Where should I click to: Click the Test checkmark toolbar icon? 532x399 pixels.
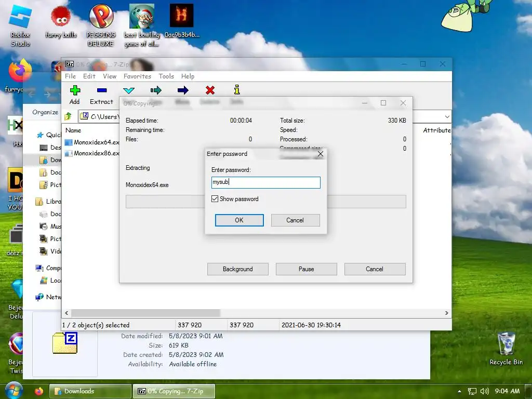point(129,90)
